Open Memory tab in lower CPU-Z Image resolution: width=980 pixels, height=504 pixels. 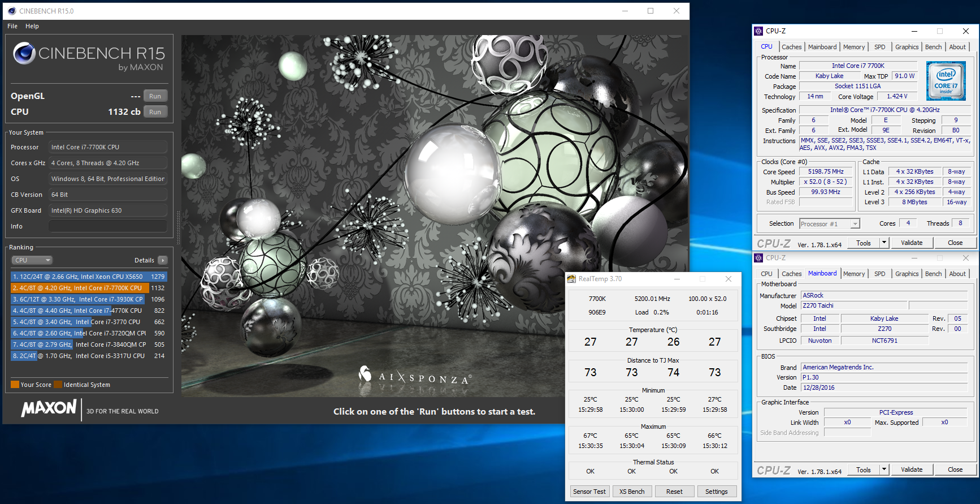coord(854,274)
